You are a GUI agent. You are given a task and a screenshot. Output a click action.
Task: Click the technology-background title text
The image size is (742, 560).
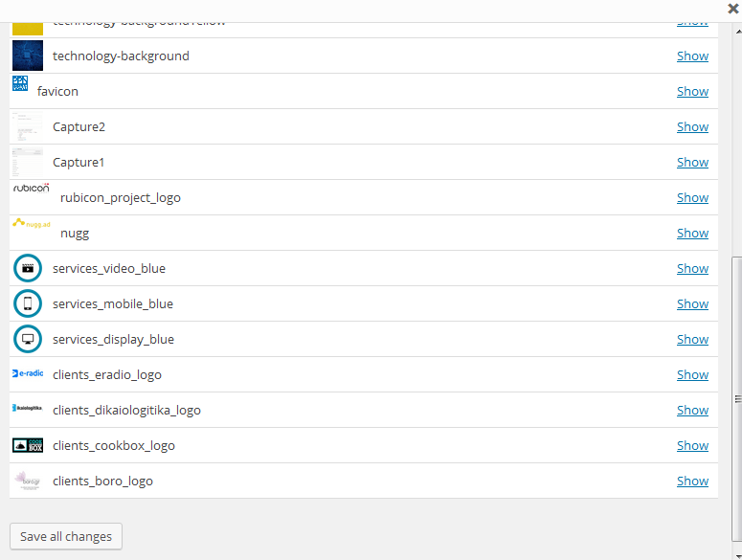pyautogui.click(x=121, y=56)
